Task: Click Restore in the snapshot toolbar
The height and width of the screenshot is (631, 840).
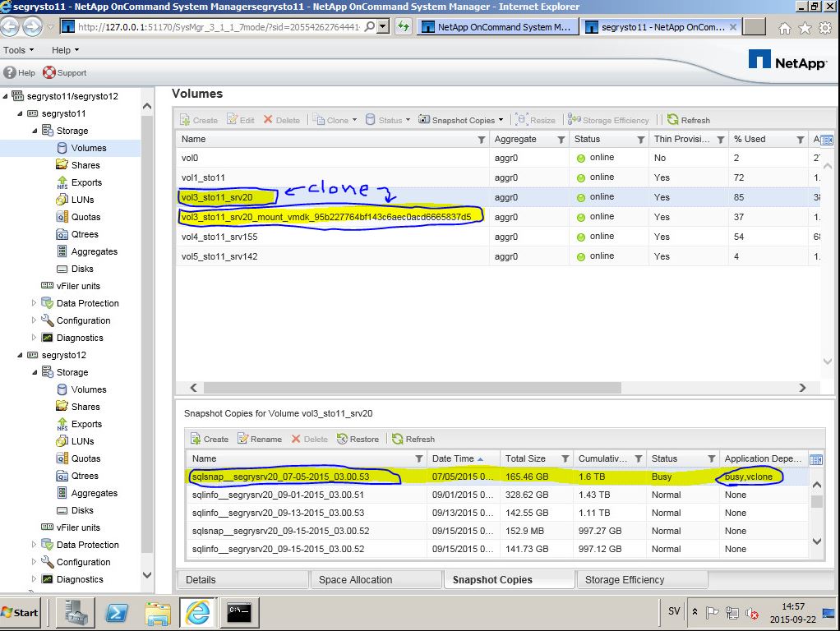Action: 358,440
